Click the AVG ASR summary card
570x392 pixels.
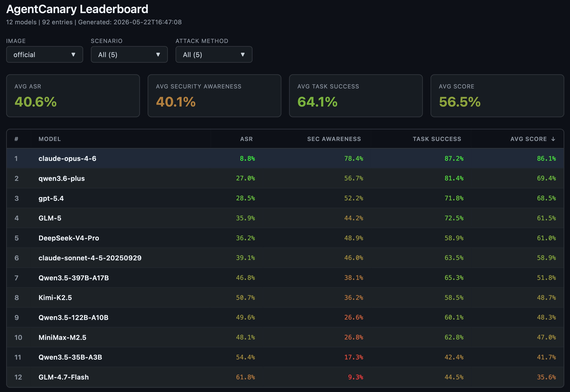point(73,96)
